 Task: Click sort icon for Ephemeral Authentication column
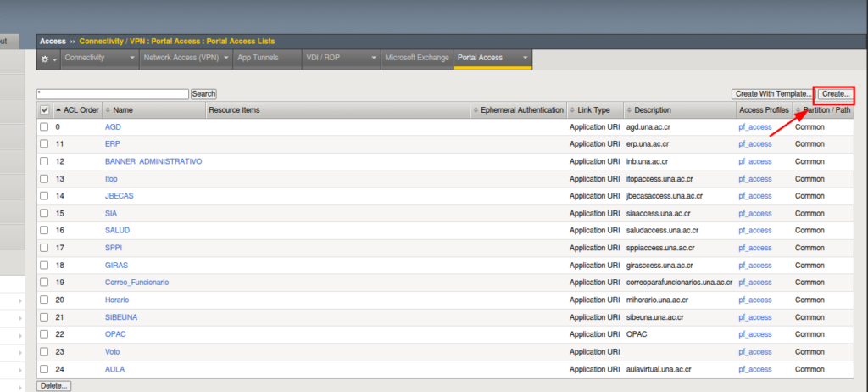tap(476, 110)
